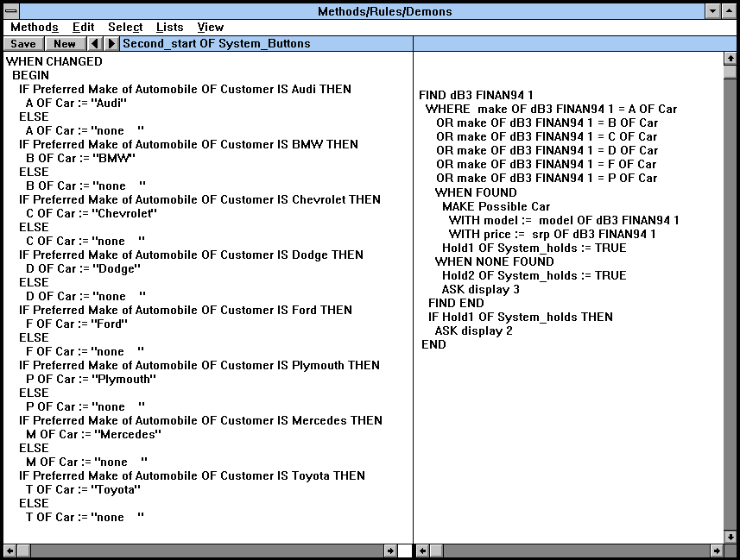Click the 'WITH price := srp OF dB3' line

tap(552, 234)
